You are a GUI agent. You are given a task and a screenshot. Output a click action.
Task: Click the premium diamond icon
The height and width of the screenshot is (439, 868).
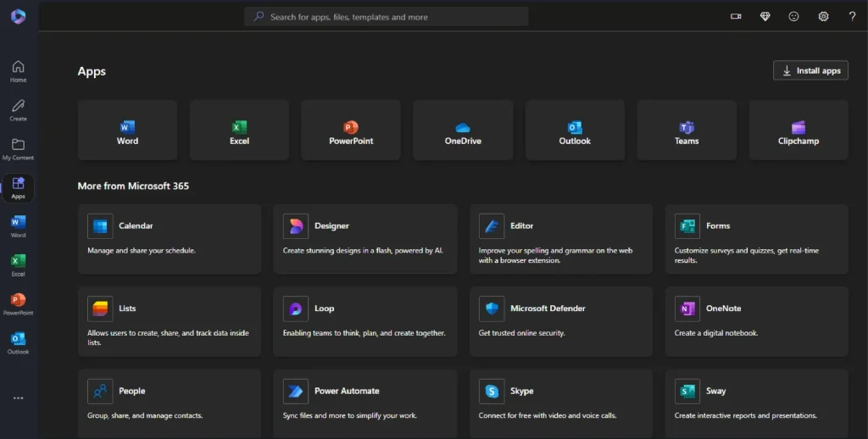(x=765, y=17)
